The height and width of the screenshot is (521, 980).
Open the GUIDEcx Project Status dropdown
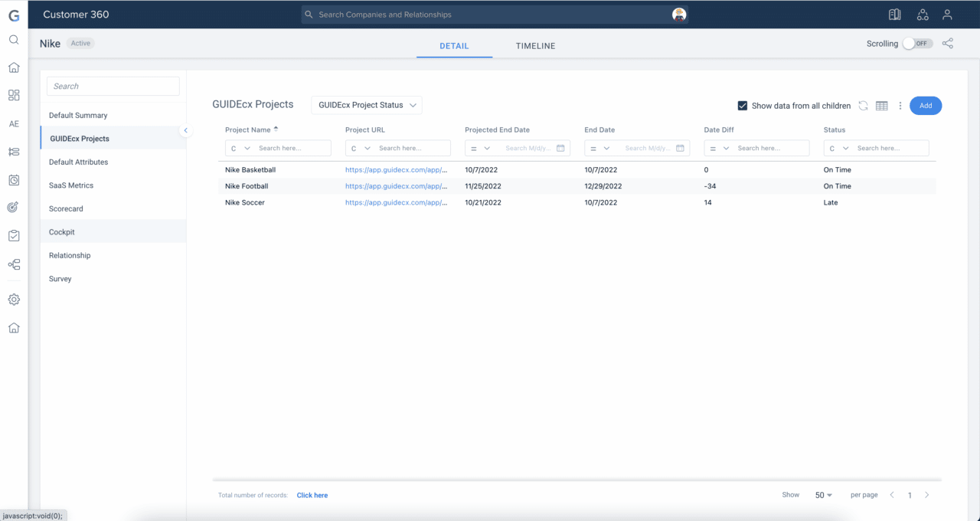click(x=366, y=105)
